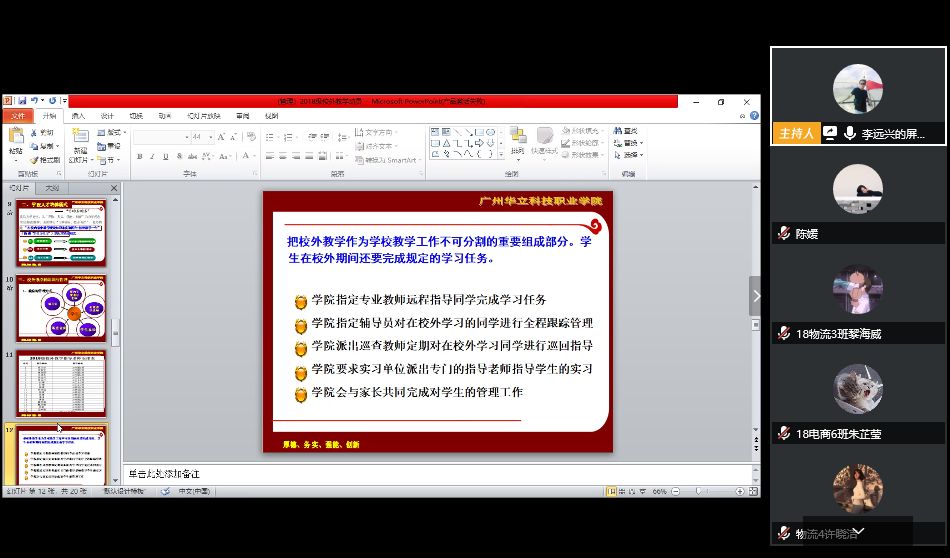This screenshot has height=558, width=950.
Task: Toggle Underline text formatting
Action: click(x=165, y=156)
